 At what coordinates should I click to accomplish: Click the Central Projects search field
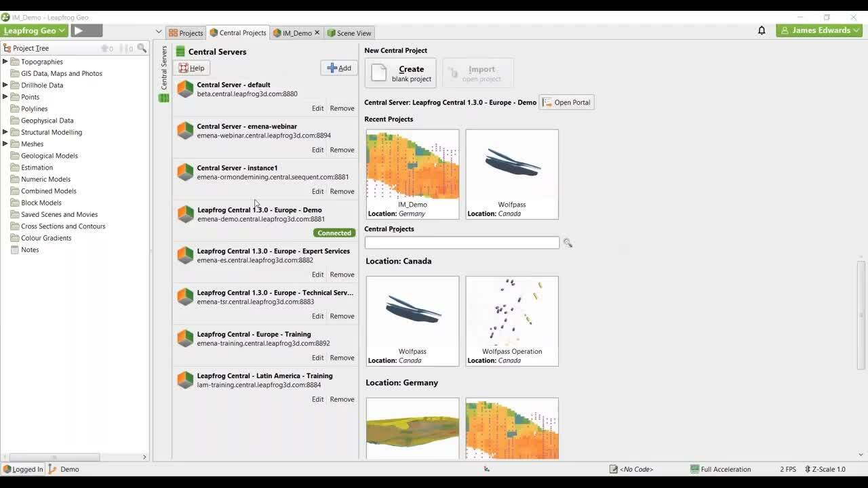coord(462,243)
